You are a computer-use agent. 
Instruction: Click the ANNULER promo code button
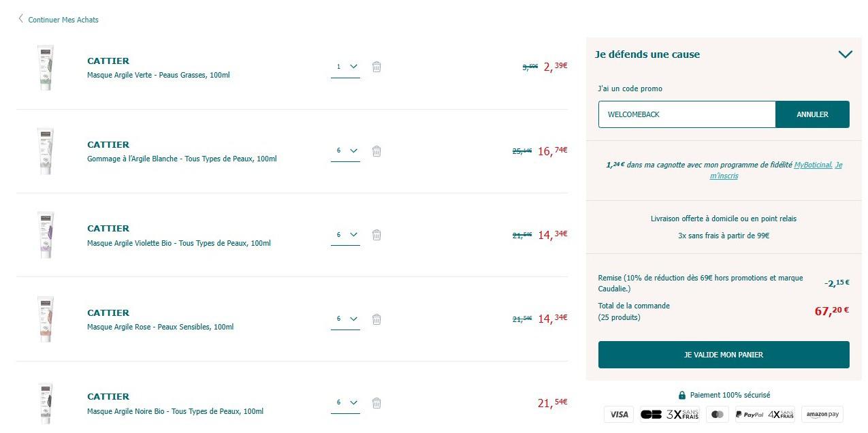[812, 114]
